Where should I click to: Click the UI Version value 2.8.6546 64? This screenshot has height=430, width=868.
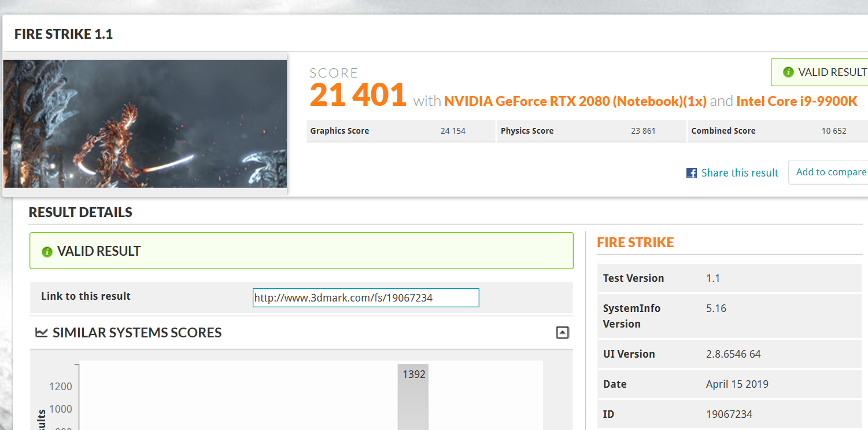pos(733,354)
